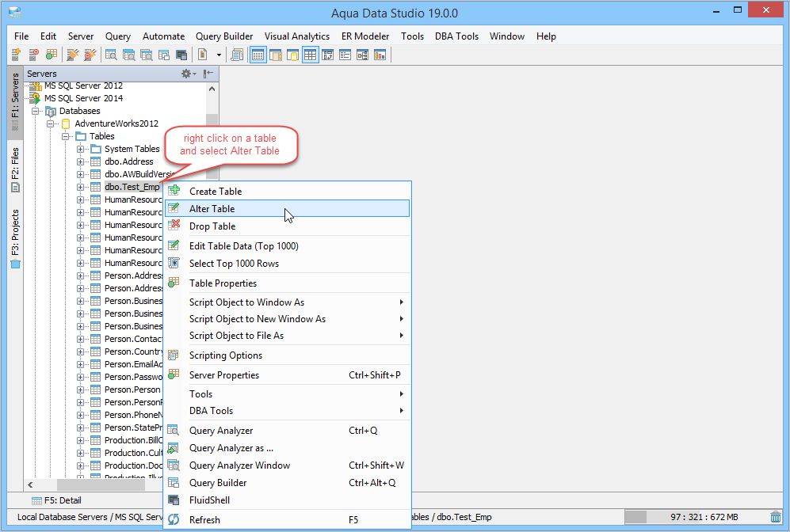Screen dimensions: 790x532
Task: Click the trash garbage collect icon in status bar
Action: [x=776, y=516]
